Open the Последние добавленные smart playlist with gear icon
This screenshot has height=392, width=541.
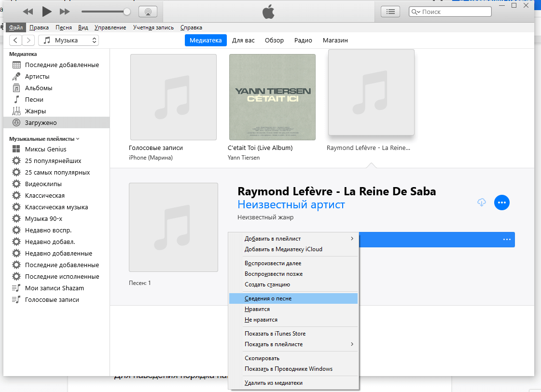(x=56, y=265)
